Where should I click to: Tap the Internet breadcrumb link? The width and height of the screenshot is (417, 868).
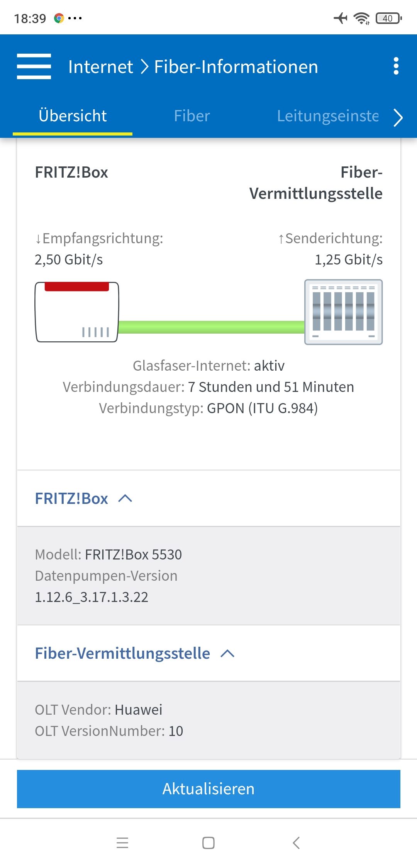[x=101, y=66]
